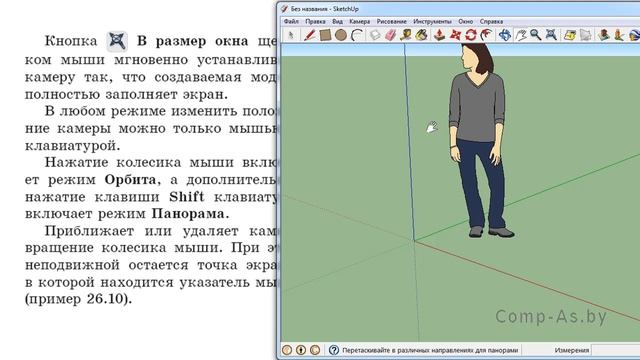Choose the Make Component tool

(x=375, y=35)
